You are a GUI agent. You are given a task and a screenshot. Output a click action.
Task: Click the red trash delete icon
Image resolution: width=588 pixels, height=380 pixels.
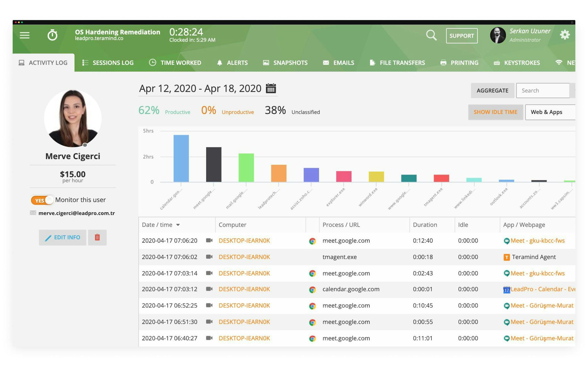(x=97, y=237)
